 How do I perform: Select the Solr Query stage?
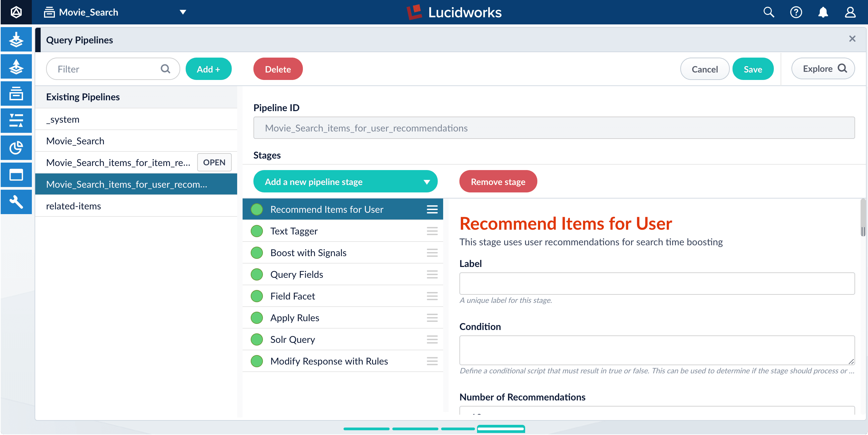pyautogui.click(x=343, y=339)
